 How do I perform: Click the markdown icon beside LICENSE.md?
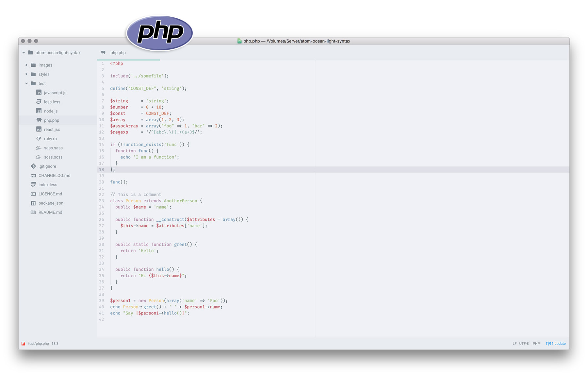click(x=33, y=194)
